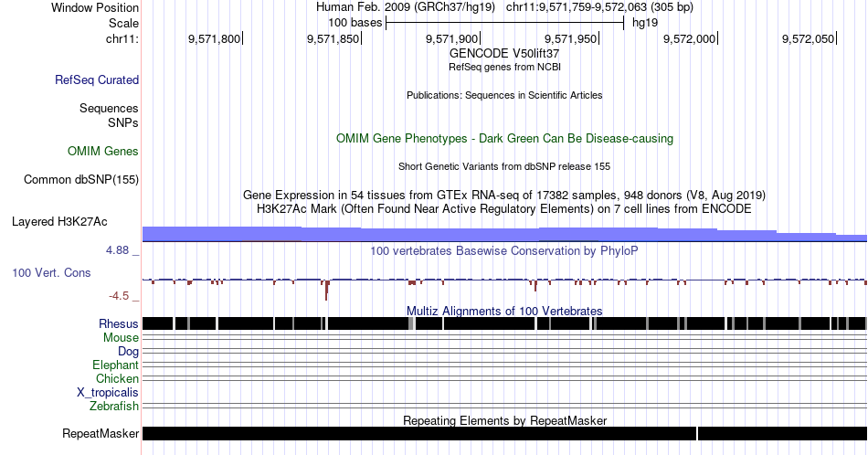This screenshot has height=455, width=868.
Task: Click the chr11: base position label
Action: 122,38
